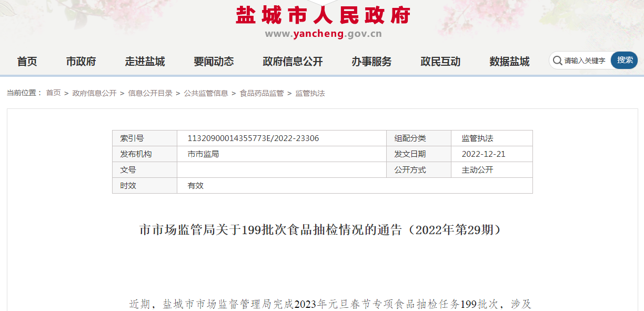Open the 要闻动态 section
The image size is (644, 311).
(x=214, y=62)
